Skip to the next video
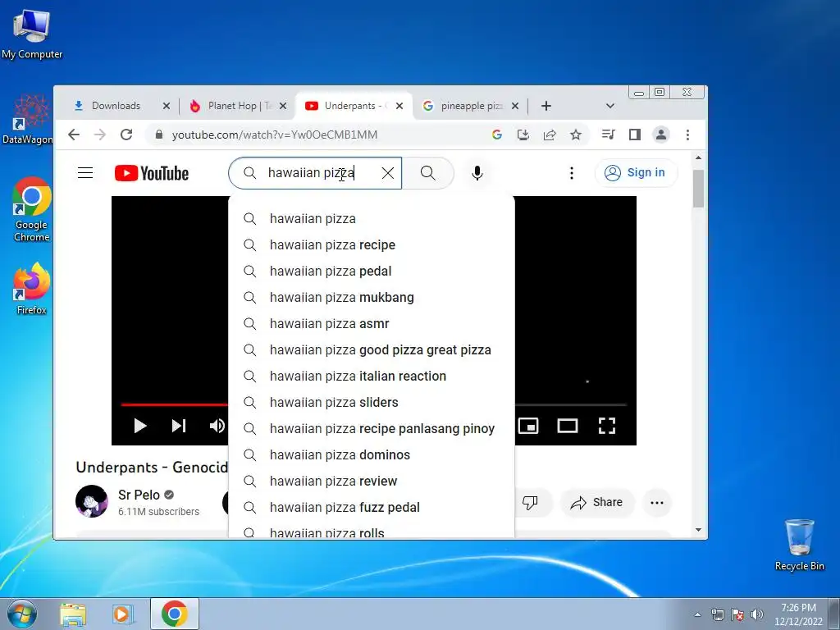840x630 pixels. [179, 426]
